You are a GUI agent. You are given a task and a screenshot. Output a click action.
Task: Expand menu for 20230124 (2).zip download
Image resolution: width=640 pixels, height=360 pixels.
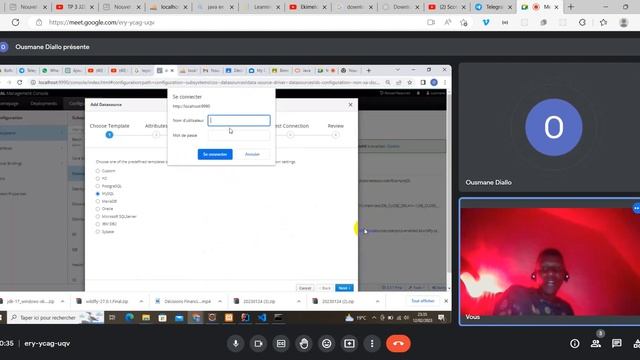tap(378, 301)
